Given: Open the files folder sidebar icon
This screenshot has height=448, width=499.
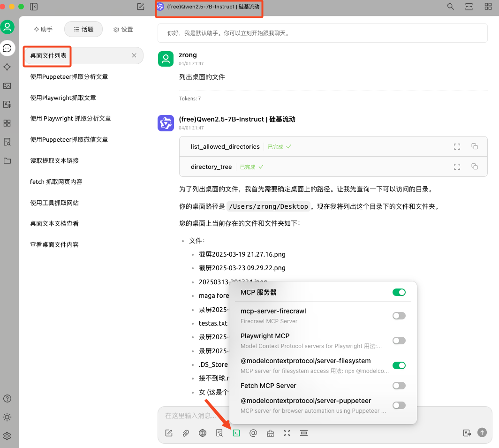Looking at the screenshot, I should (7, 161).
